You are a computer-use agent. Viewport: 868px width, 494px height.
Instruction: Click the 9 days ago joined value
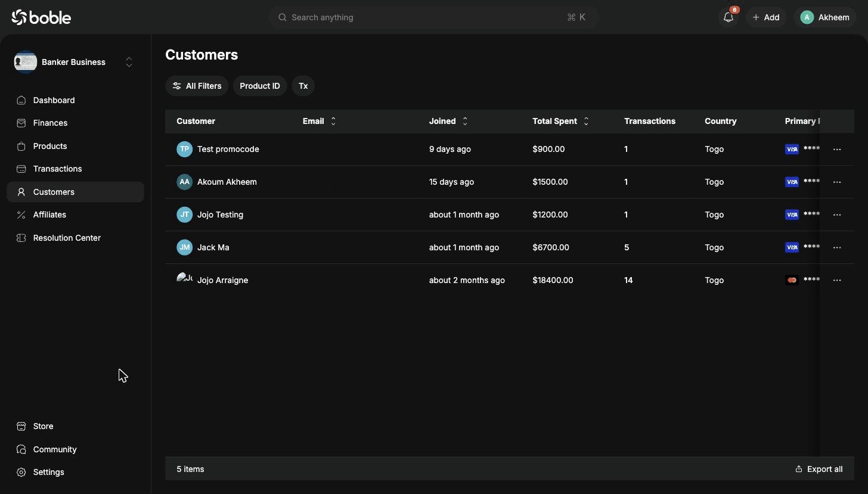450,149
